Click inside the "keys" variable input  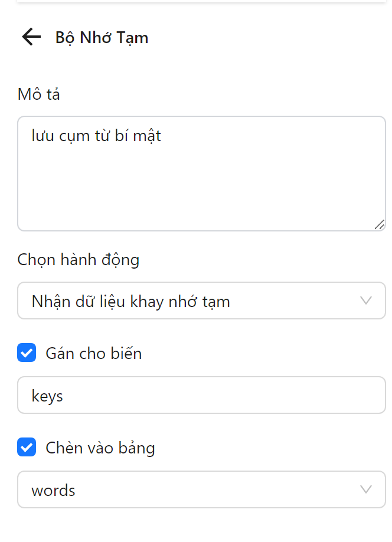(201, 395)
